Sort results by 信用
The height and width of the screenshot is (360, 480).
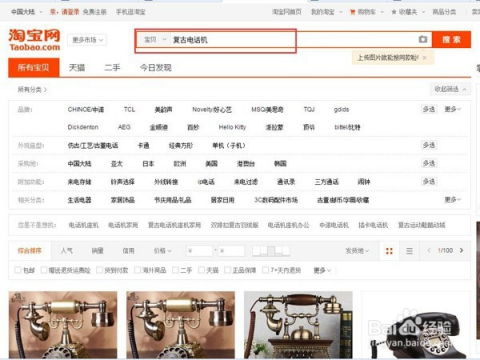pos(128,250)
